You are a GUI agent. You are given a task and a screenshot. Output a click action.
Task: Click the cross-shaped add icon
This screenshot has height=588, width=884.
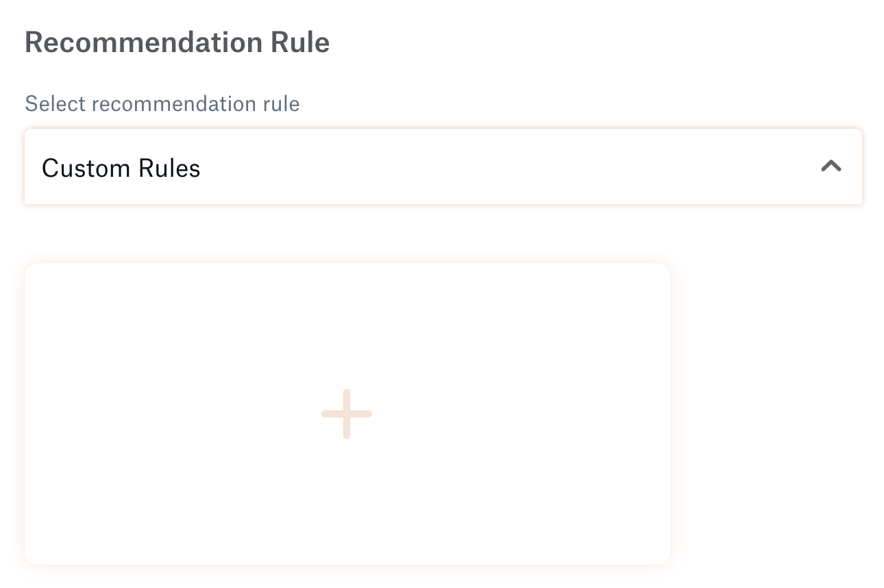coord(347,414)
